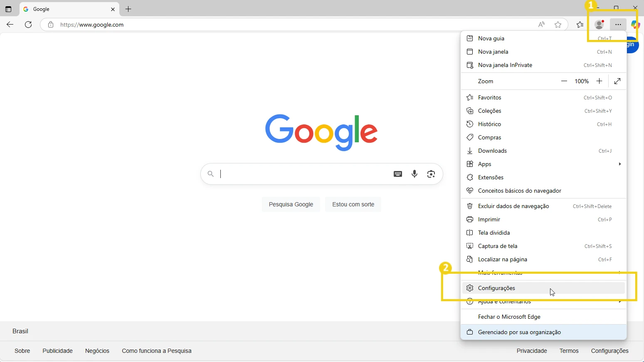The width and height of the screenshot is (644, 362).
Task: Start voice search with microphone icon
Action: (x=415, y=174)
